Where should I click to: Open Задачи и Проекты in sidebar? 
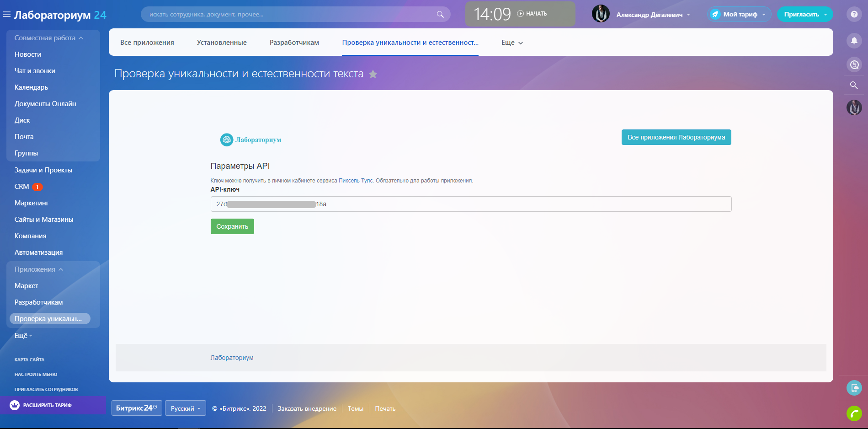tap(43, 170)
